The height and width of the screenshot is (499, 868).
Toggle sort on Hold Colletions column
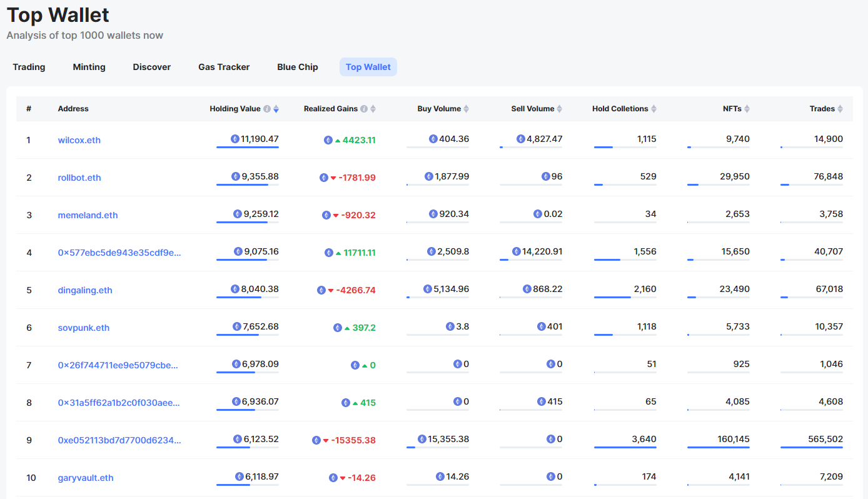[x=654, y=109]
